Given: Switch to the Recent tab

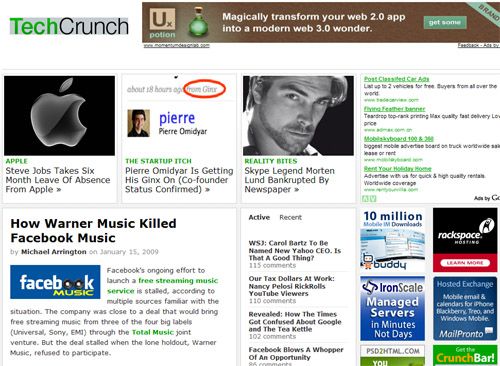Looking at the screenshot, I should point(290,217).
